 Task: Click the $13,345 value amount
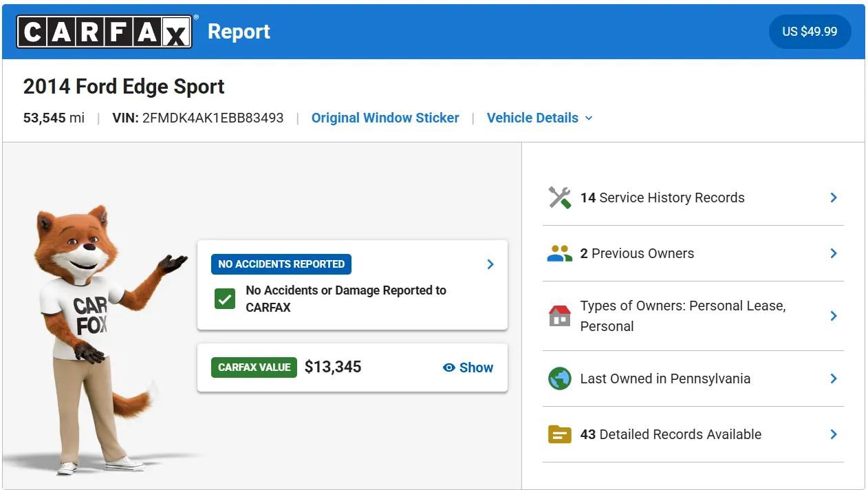coord(333,367)
